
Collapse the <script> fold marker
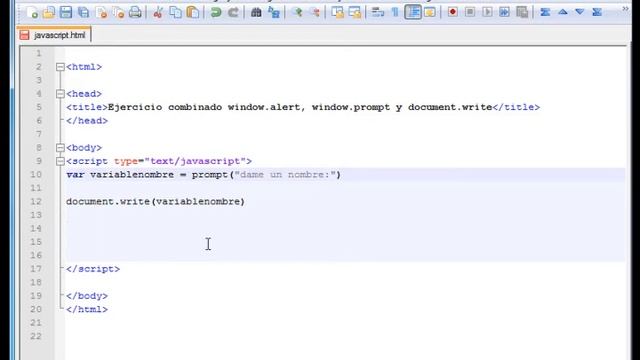[60, 161]
